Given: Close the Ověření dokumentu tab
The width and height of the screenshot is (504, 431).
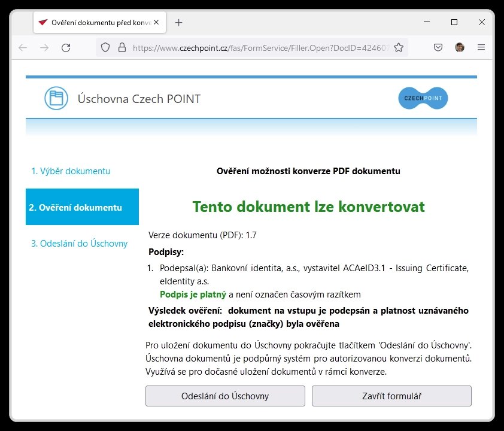Looking at the screenshot, I should click(x=156, y=23).
